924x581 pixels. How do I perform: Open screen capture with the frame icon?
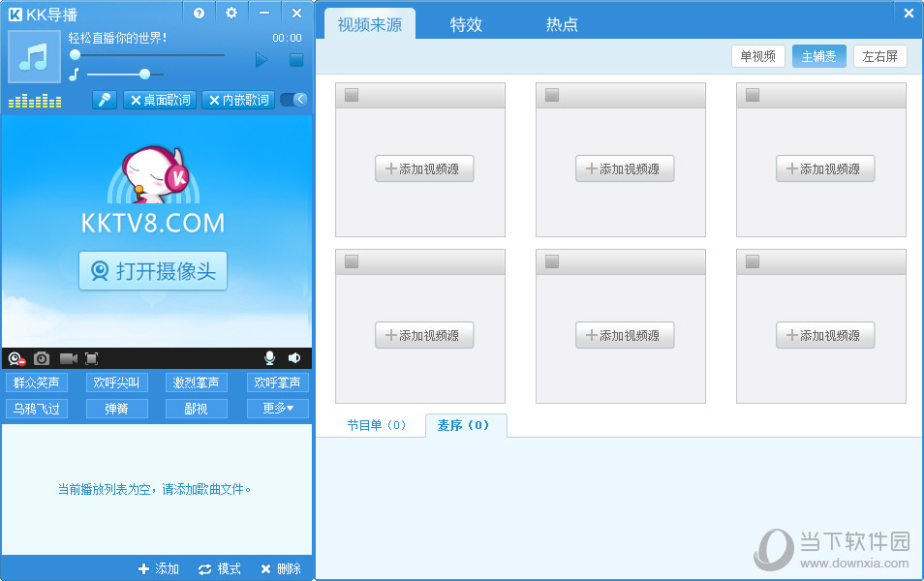(x=91, y=358)
